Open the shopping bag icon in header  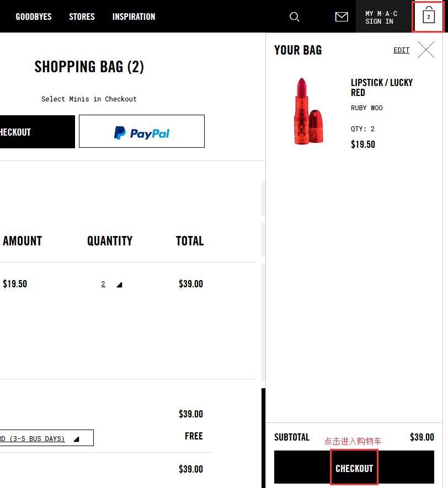[429, 17]
